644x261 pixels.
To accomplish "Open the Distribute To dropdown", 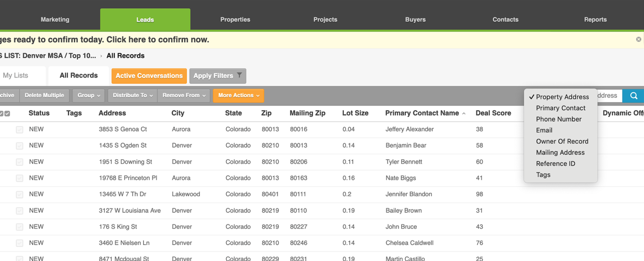I will (132, 95).
